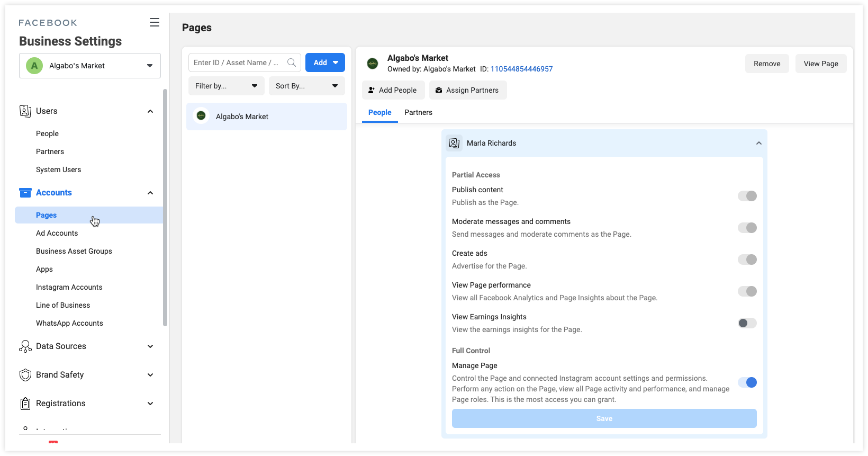Viewport: 868px width, 456px height.
Task: Enable View Earnings Insights toggle
Action: tap(747, 323)
